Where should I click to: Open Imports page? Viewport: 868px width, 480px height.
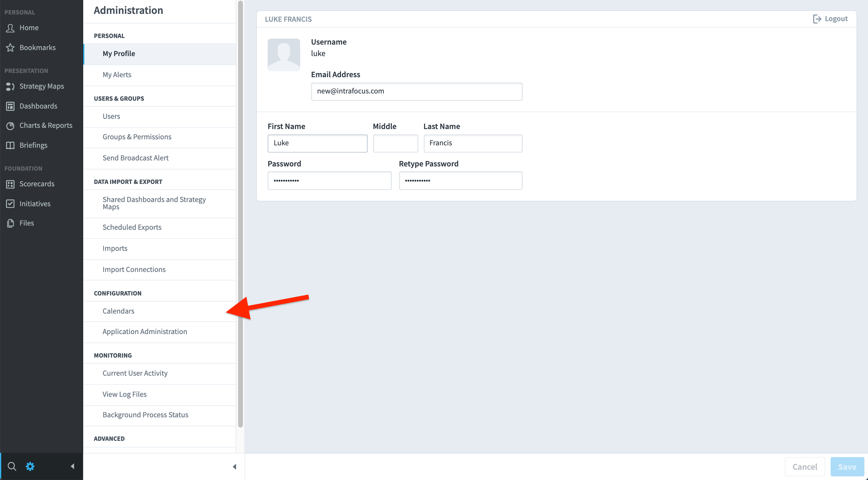159,249
